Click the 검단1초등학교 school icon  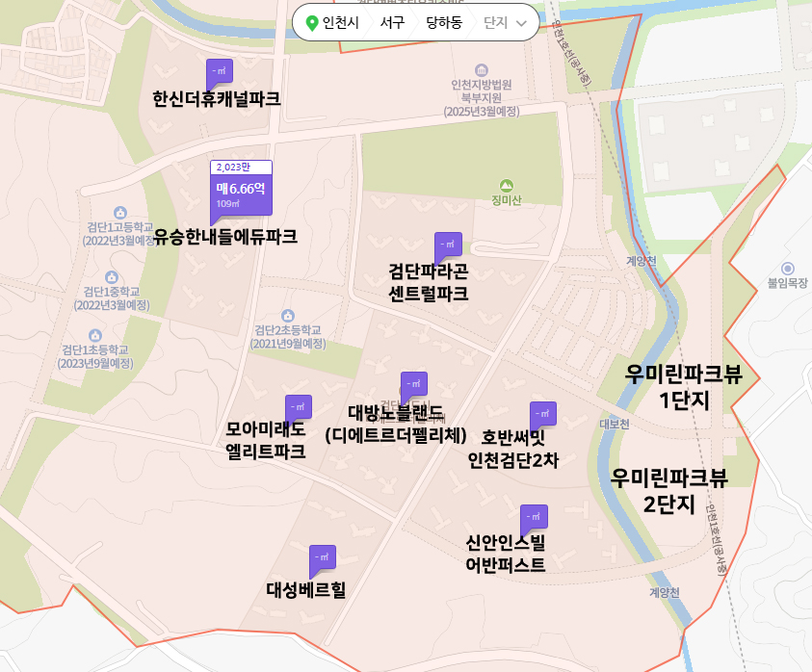[95, 335]
